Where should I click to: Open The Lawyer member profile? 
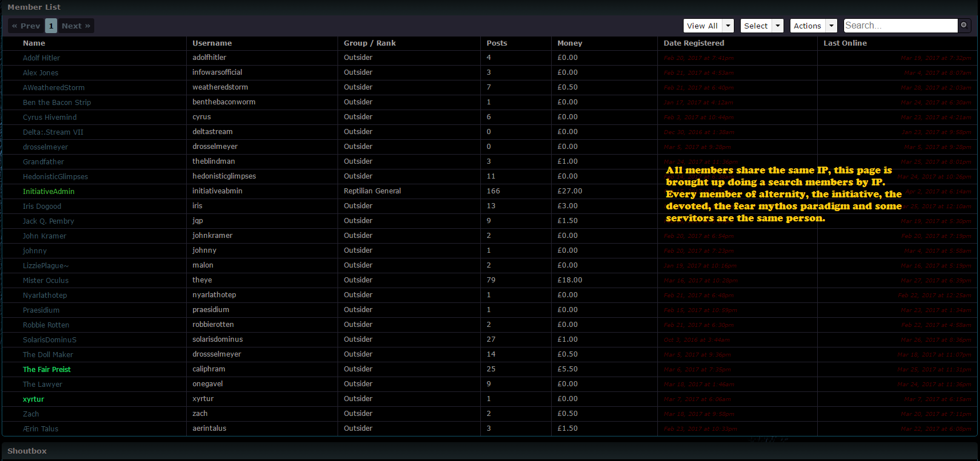tap(43, 385)
